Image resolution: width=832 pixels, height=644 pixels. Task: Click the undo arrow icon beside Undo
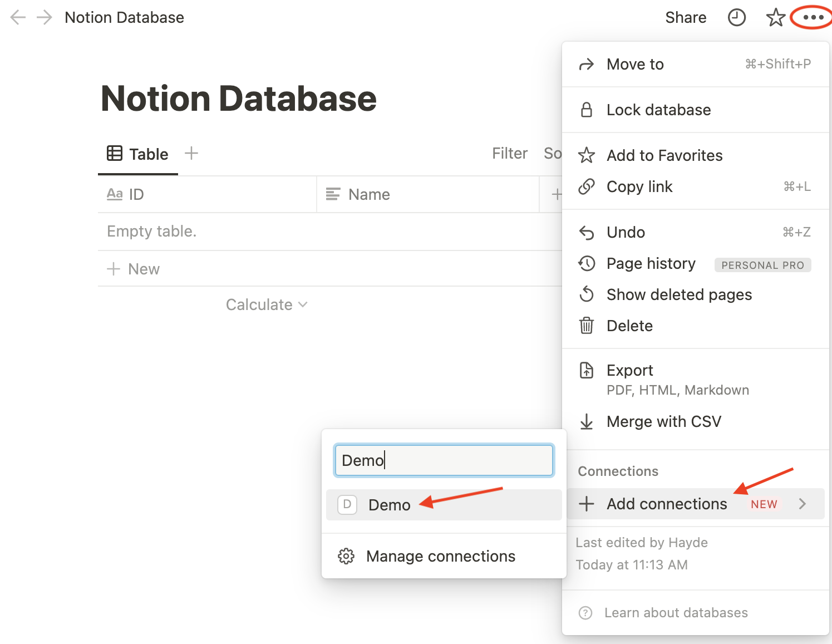[587, 232]
